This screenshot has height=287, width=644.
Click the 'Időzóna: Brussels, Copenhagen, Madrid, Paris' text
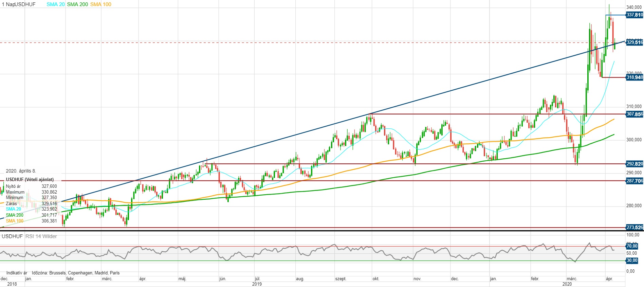click(x=76, y=273)
